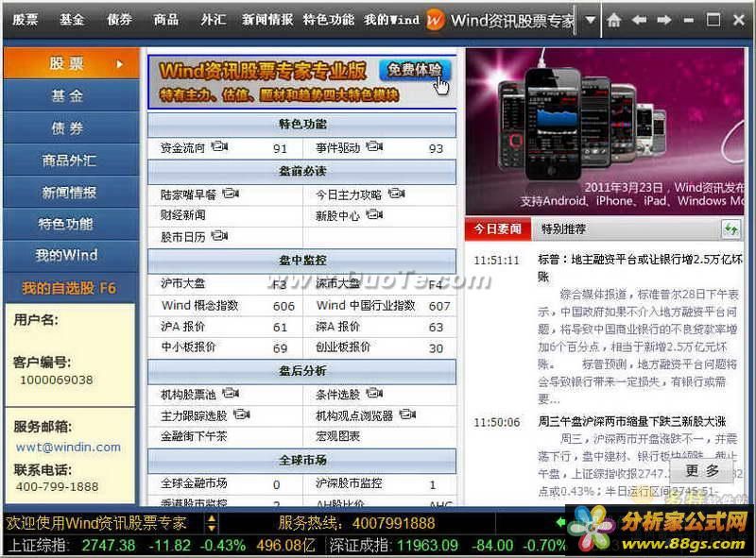This screenshot has height=558, width=756.
Task: Click the 全球市场 section header
Action: point(301,460)
